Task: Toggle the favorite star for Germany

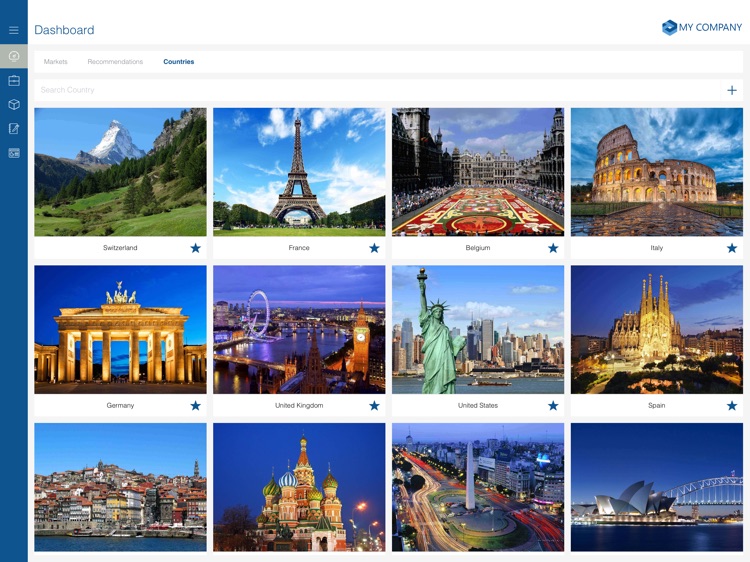Action: (195, 406)
